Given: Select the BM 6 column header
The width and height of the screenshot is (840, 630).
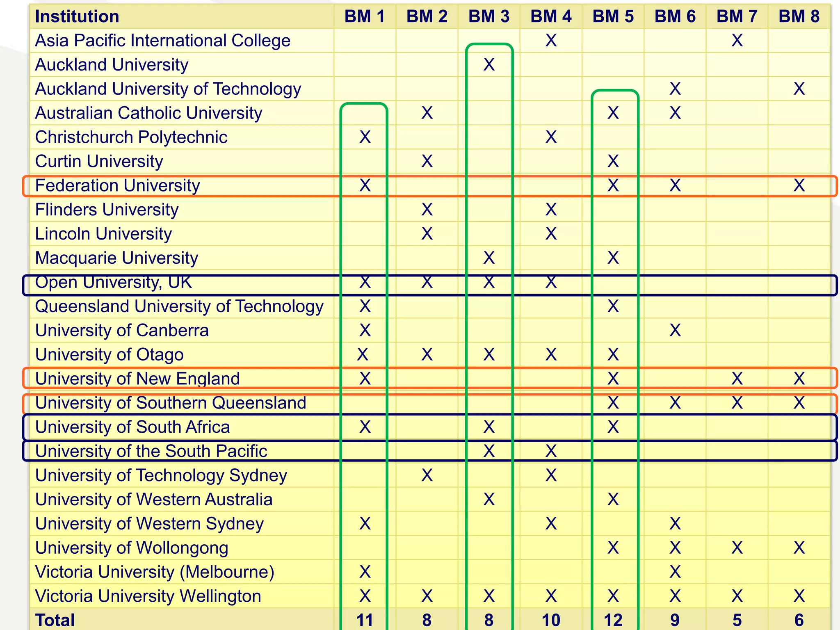Looking at the screenshot, I should (x=675, y=16).
